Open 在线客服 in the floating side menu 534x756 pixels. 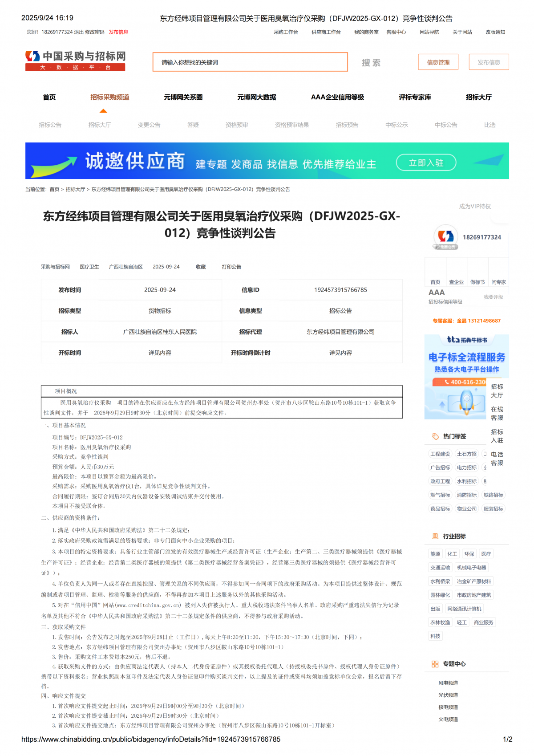tap(497, 413)
